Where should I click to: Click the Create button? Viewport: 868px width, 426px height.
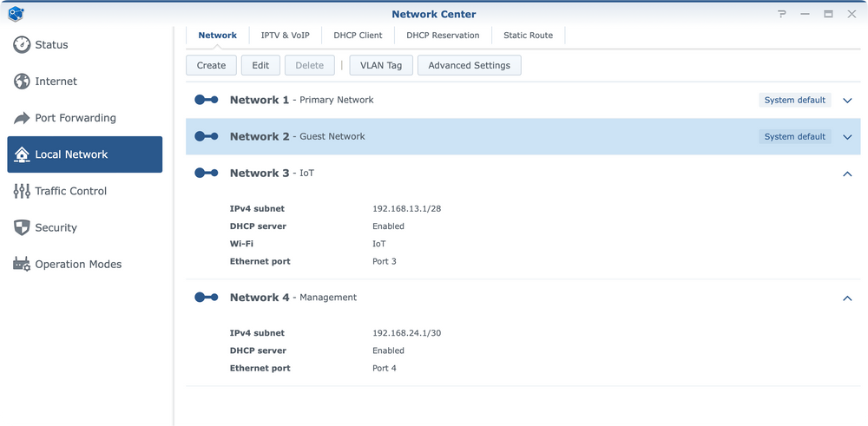point(212,65)
